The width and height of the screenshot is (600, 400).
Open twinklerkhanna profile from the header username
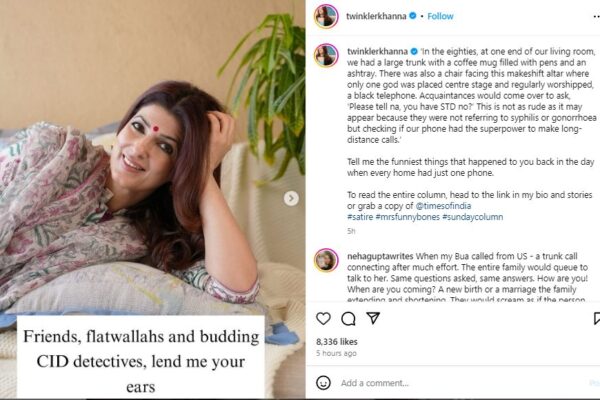[376, 16]
